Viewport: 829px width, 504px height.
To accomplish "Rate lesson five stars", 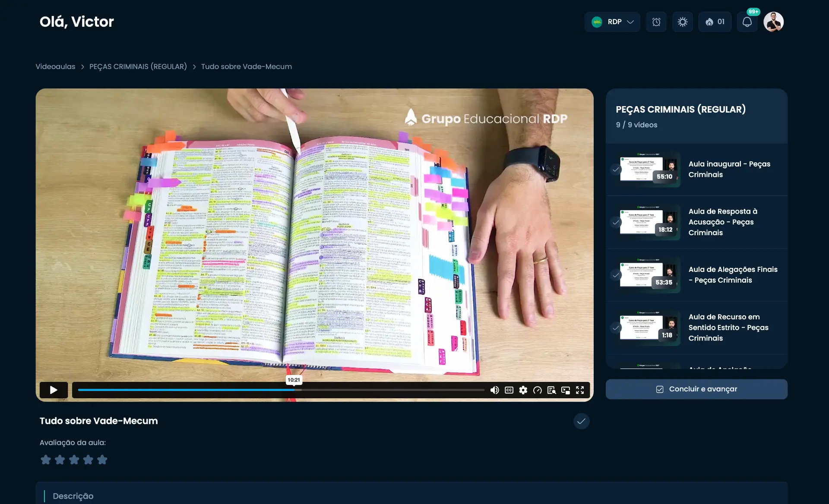I will point(102,460).
